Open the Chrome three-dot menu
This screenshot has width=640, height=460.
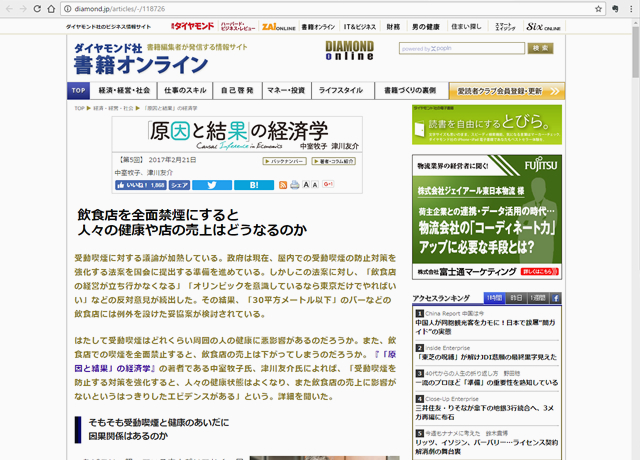coord(628,8)
